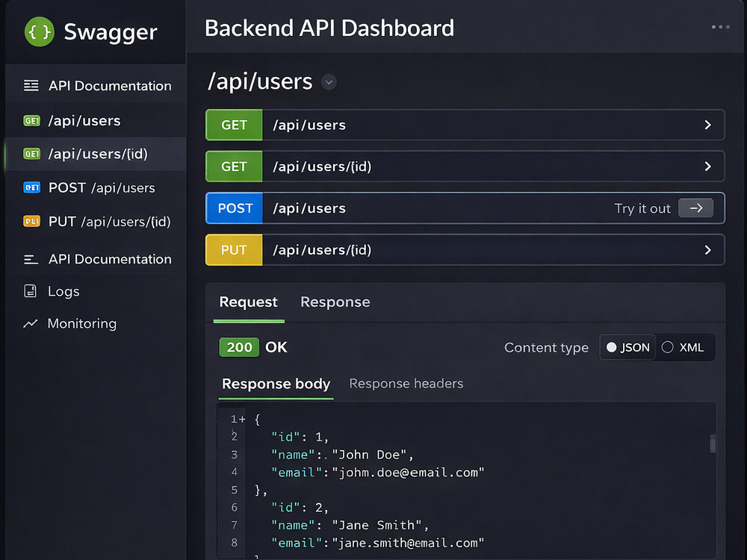Screen dimensions: 747x560
Task: Click the arrow button next to Try it out
Action: pyautogui.click(x=695, y=208)
